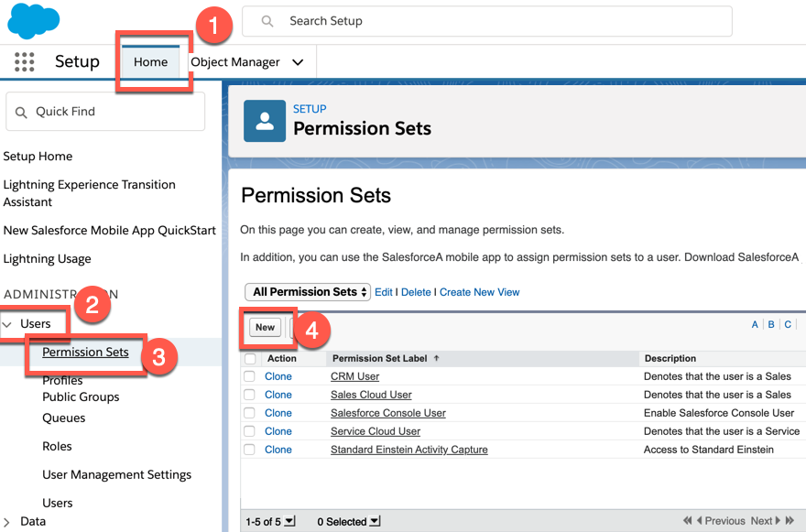Select Permission Sets in the sidebar
806x532 pixels.
(85, 353)
